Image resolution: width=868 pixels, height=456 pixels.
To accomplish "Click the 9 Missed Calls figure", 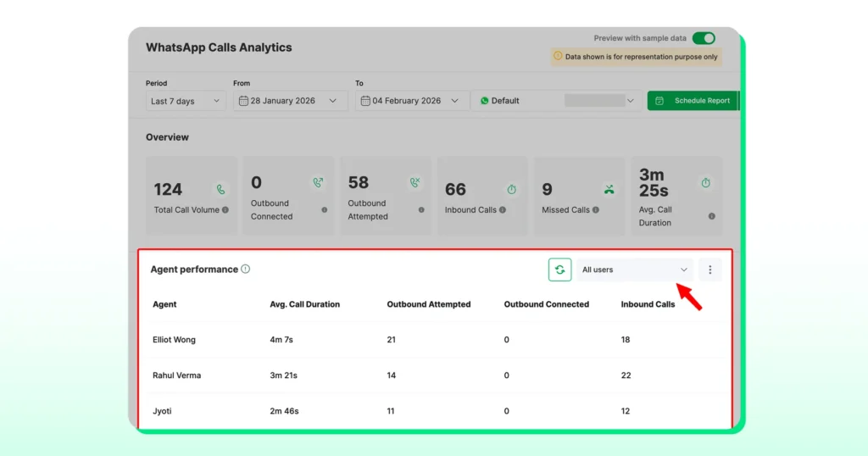I will (547, 189).
